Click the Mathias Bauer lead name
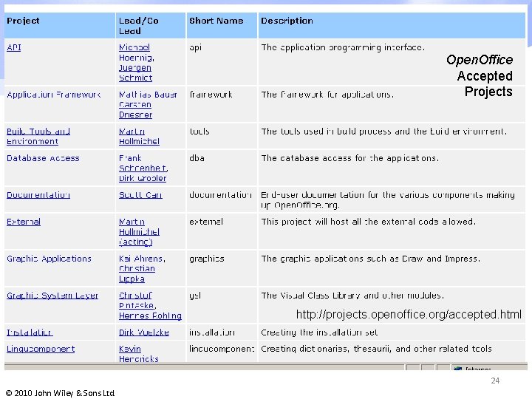The height and width of the screenshot is (399, 532). tap(148, 95)
